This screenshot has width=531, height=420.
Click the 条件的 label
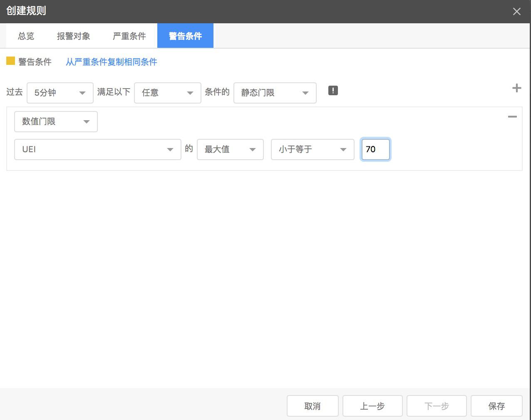[217, 92]
